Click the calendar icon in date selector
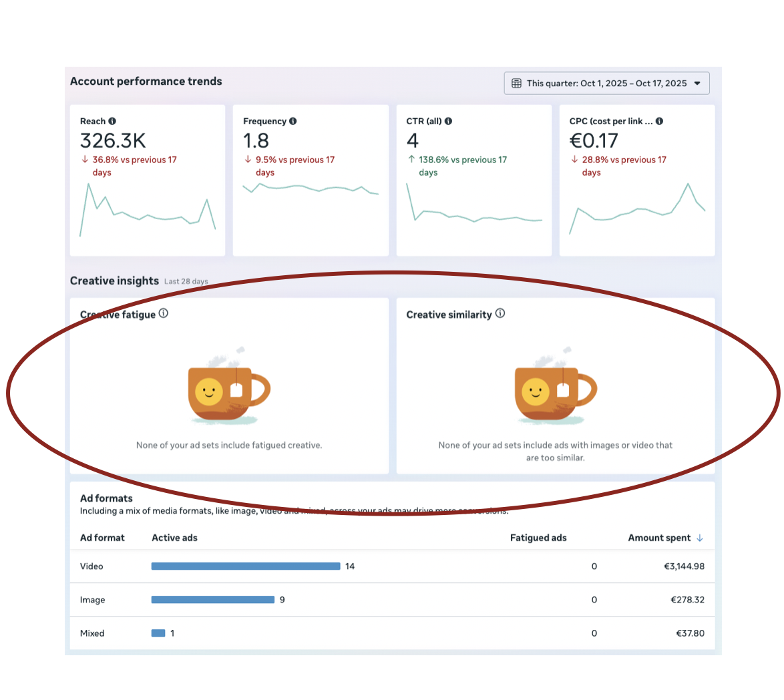Screen dimensions: 784x700 [x=516, y=83]
